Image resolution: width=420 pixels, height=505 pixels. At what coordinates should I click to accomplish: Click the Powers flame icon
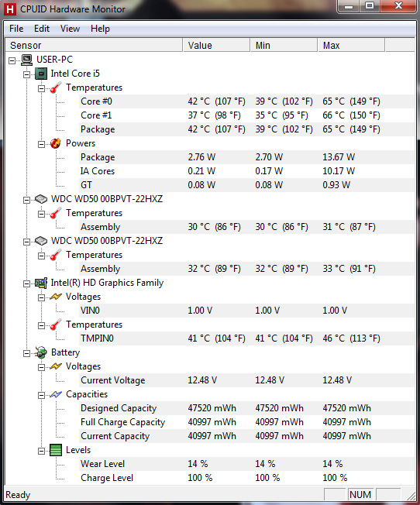pos(56,143)
